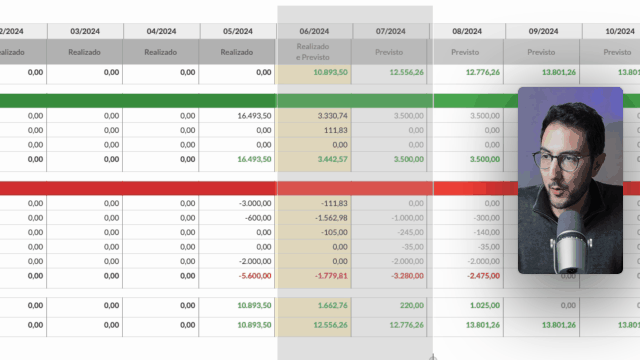This screenshot has height=360, width=640.
Task: Click the red -1.779,81 expense total
Action: pos(331,276)
